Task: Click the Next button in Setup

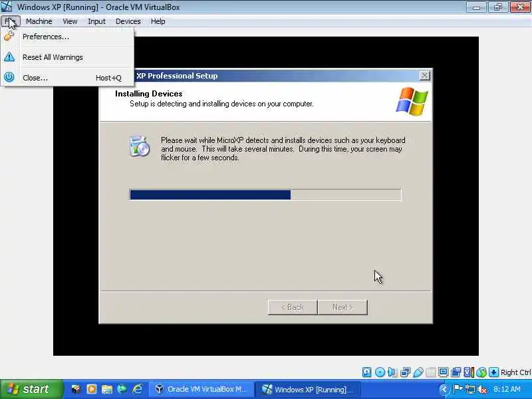Action: (x=342, y=307)
